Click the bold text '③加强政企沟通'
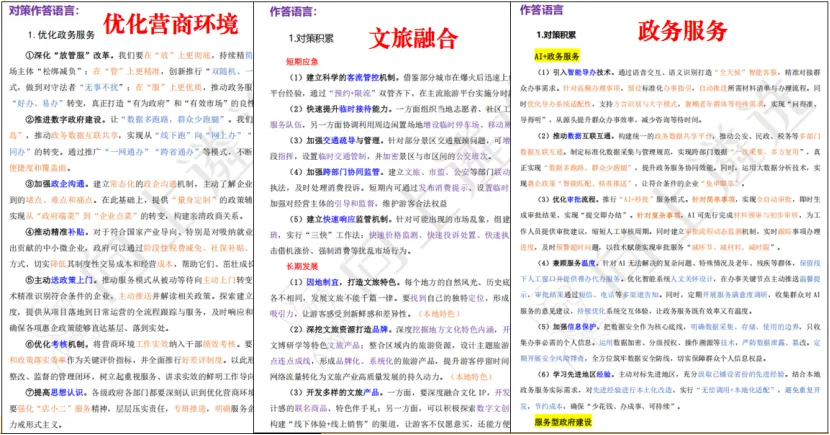Viewport: 830px width, 435px height. 56,184
